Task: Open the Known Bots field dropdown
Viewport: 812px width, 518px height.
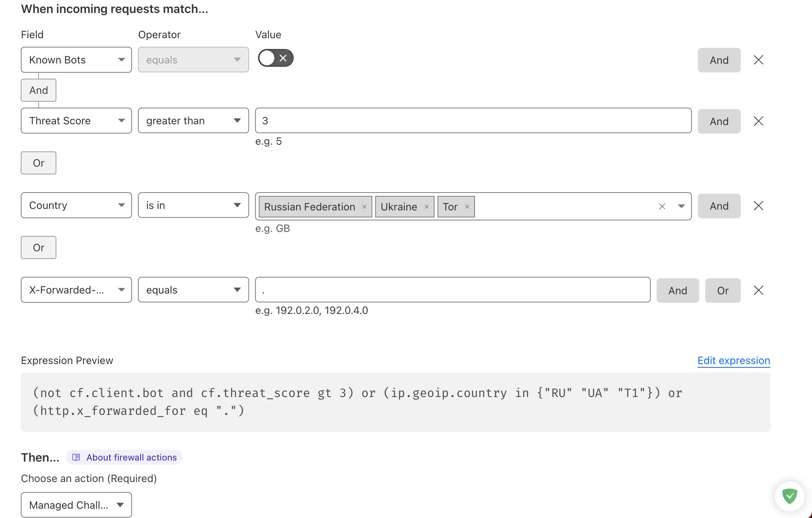Action: [x=76, y=60]
